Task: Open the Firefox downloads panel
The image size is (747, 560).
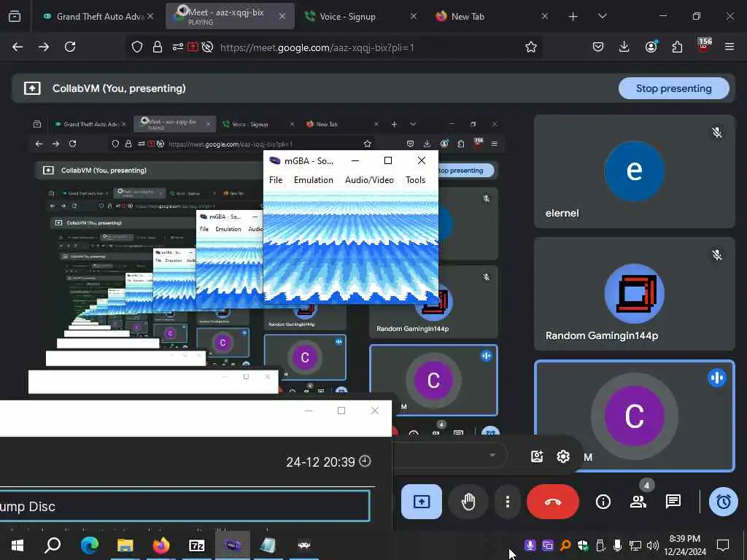Action: pos(624,47)
